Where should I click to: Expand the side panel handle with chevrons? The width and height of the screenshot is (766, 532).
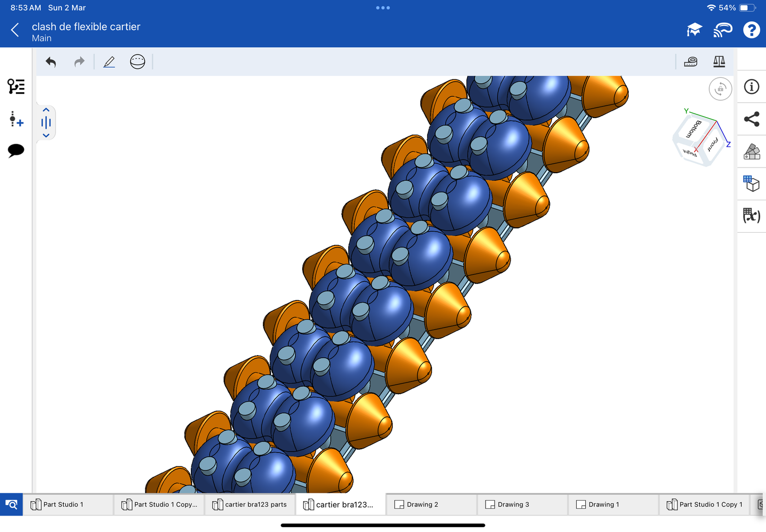pos(46,123)
